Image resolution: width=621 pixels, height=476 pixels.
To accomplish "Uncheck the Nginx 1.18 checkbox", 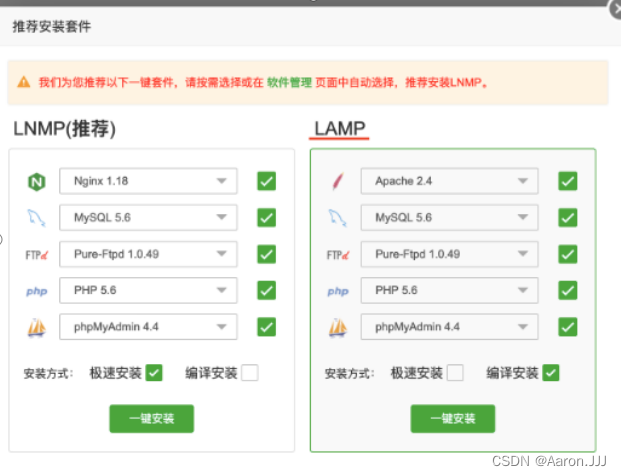I will click(266, 181).
